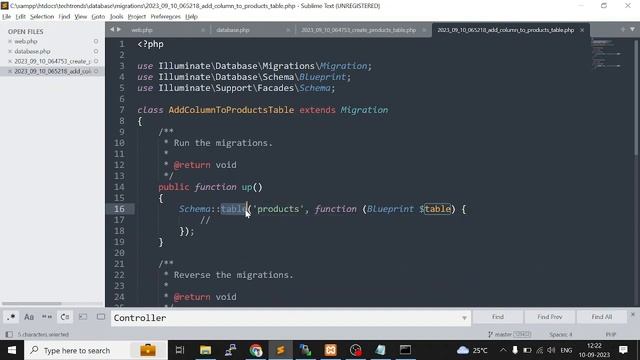Viewport: 640px width, 360px height.
Task: Open XAMPP from taskbar
Action: pyautogui.click(x=331, y=350)
